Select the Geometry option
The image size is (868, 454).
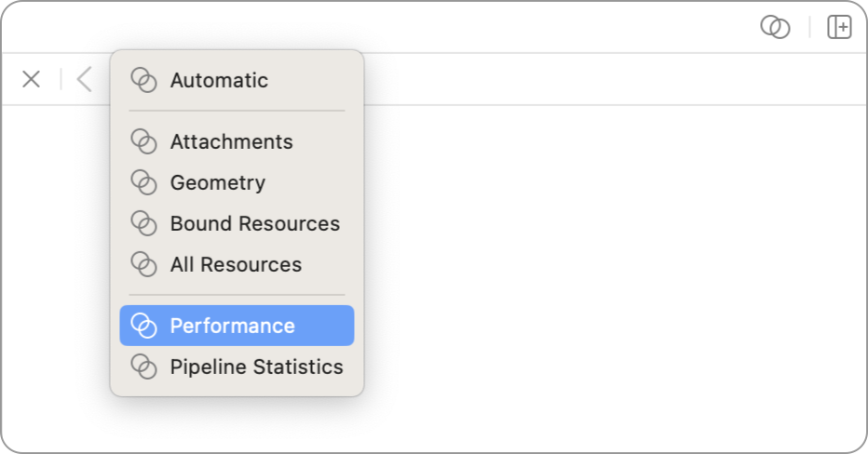click(x=217, y=183)
